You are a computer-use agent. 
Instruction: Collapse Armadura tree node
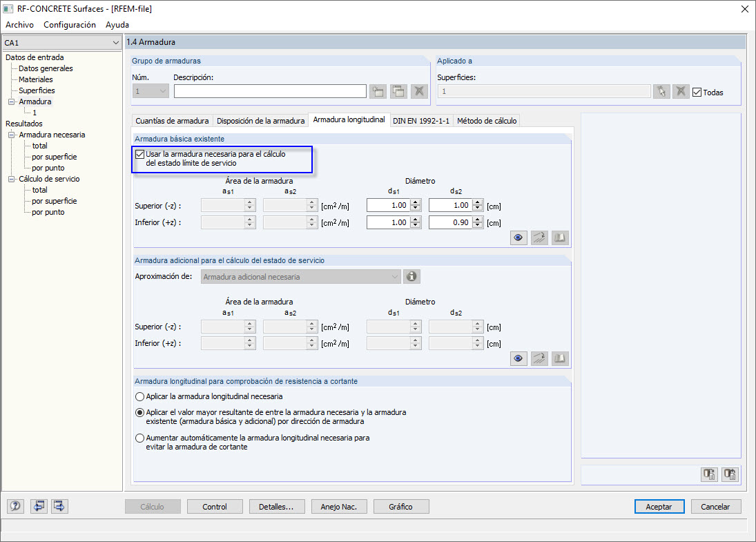point(12,101)
